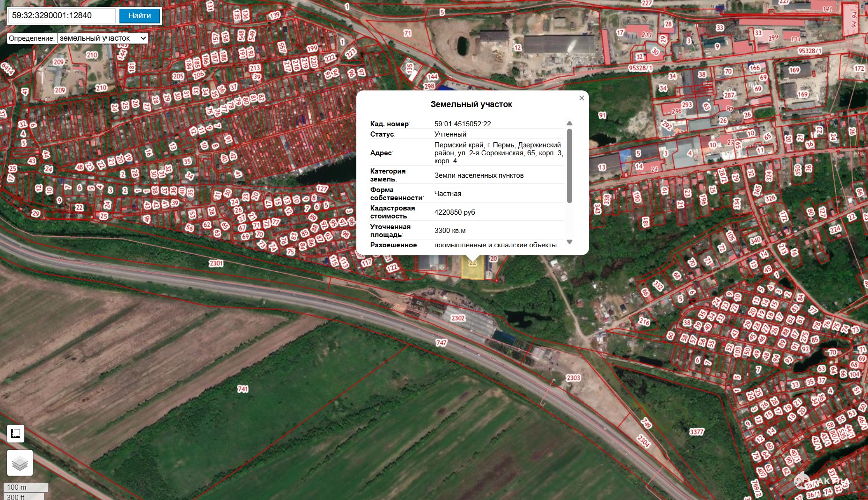Click the parcel labeled 2304
Screen dimensions: 868x500
tap(643, 441)
